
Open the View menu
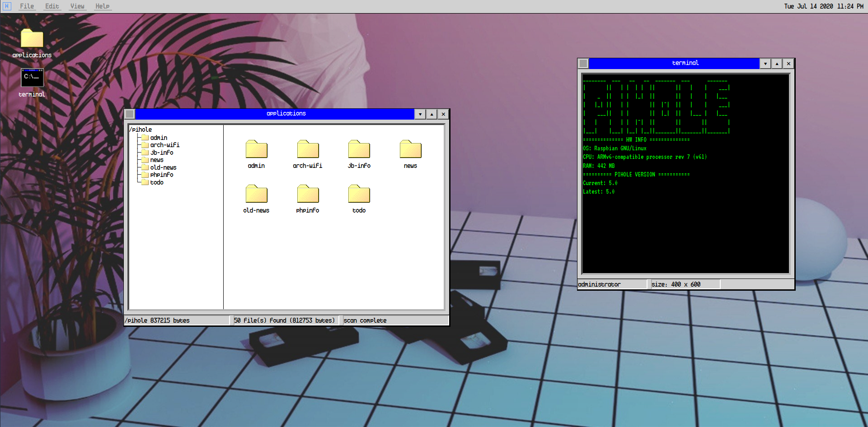pos(77,6)
